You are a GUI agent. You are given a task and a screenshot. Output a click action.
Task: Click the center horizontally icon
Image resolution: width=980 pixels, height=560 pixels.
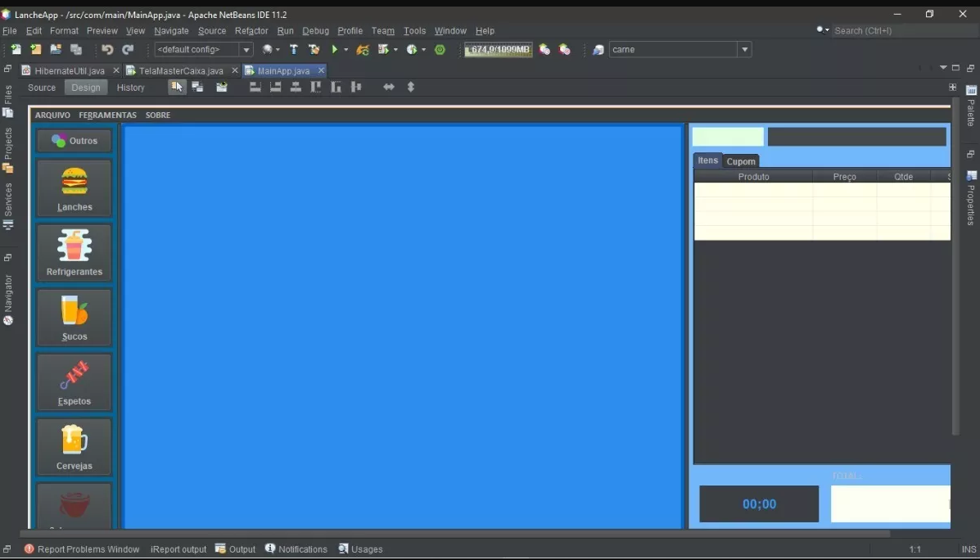296,88
